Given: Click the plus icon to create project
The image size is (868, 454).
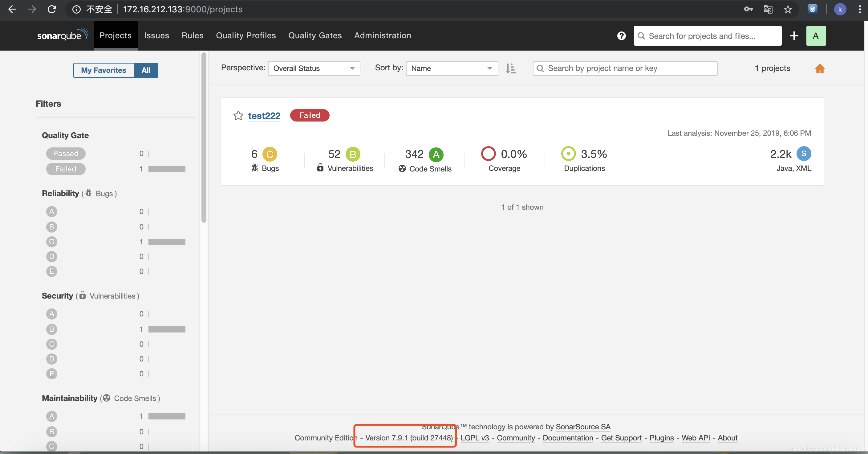Looking at the screenshot, I should [793, 36].
